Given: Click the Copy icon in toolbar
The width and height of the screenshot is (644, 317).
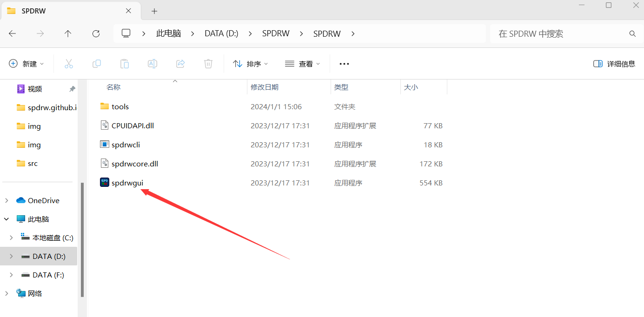Looking at the screenshot, I should coord(97,64).
